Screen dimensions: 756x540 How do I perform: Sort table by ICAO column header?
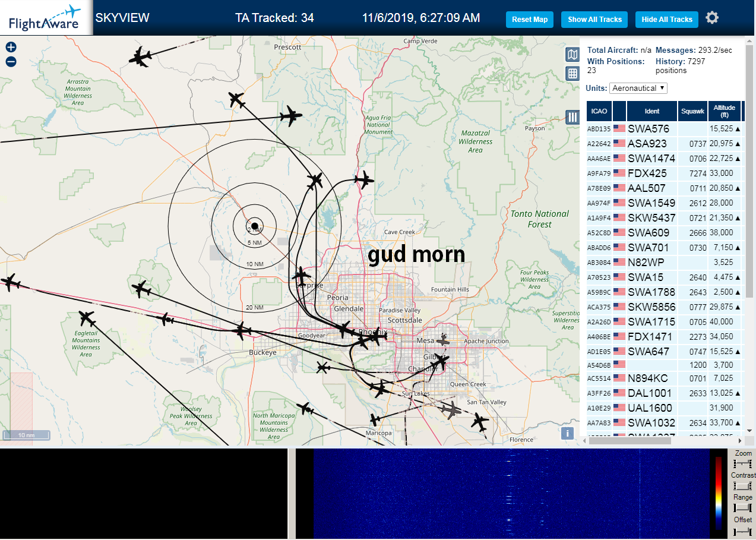tap(599, 111)
